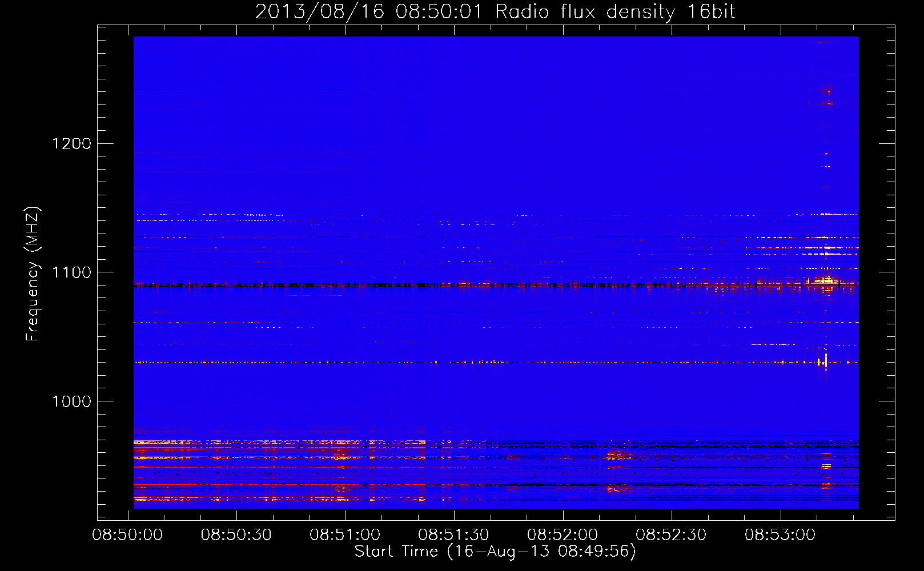Click the plot title text
The image size is (924, 571).
(495, 12)
